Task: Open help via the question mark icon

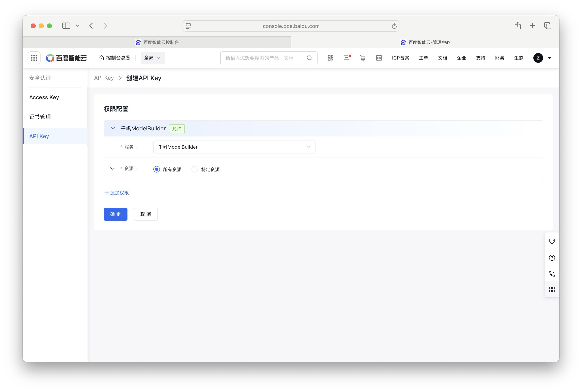Action: (x=552, y=258)
